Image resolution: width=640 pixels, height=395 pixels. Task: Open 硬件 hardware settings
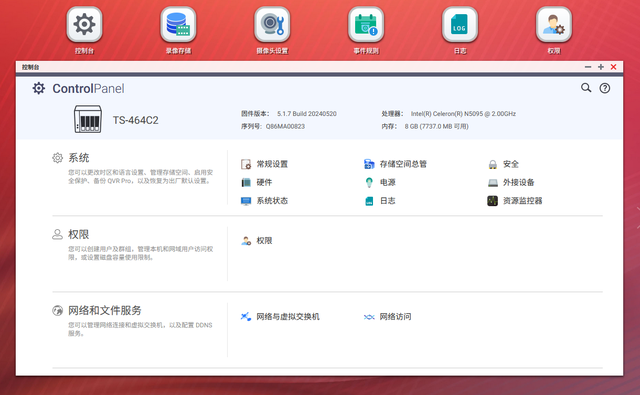pyautogui.click(x=257, y=182)
